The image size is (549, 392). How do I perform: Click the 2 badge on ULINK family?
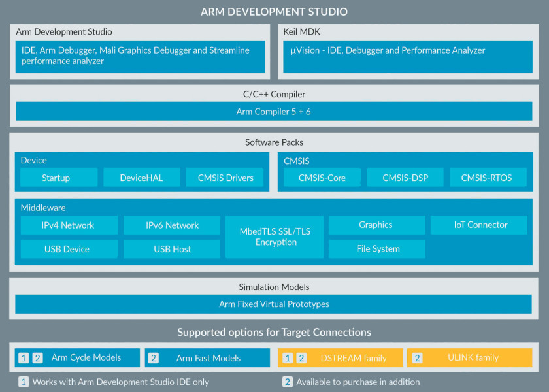click(417, 358)
